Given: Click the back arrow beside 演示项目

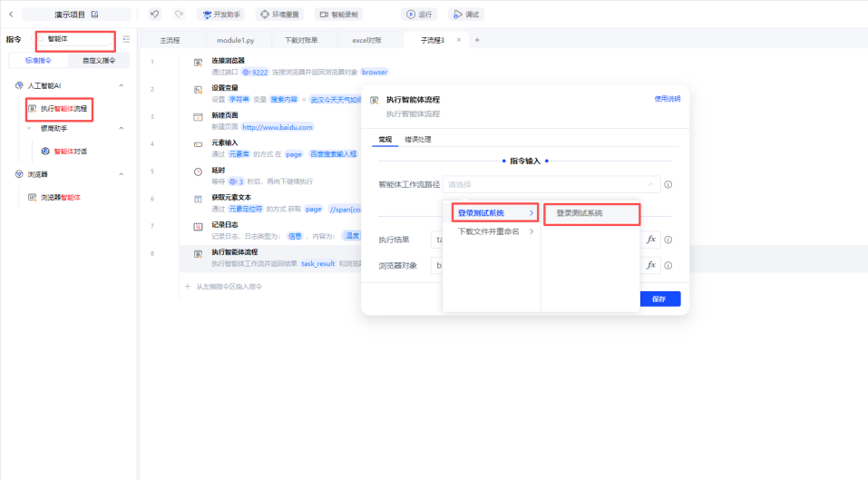Looking at the screenshot, I should [11, 15].
